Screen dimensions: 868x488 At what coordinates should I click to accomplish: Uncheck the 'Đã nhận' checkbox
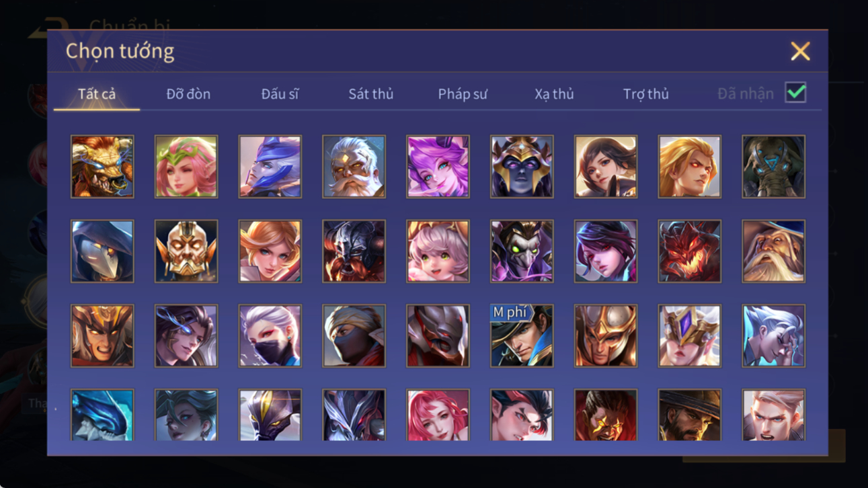coord(795,93)
